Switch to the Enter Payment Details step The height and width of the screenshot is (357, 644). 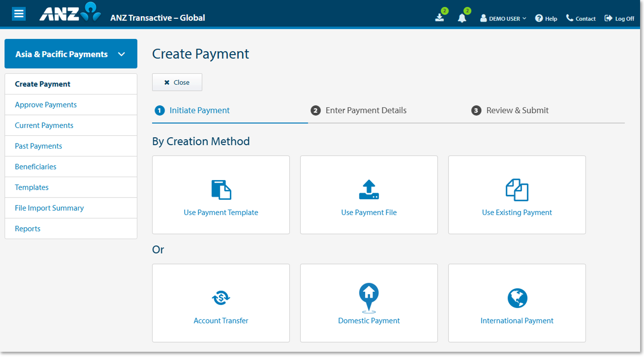click(366, 110)
